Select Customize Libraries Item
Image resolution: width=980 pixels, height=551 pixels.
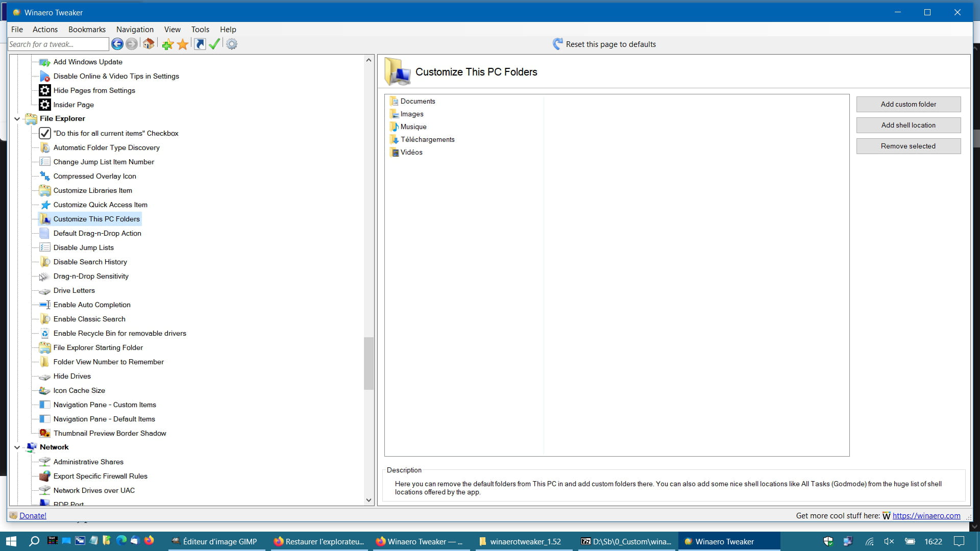pos(92,190)
